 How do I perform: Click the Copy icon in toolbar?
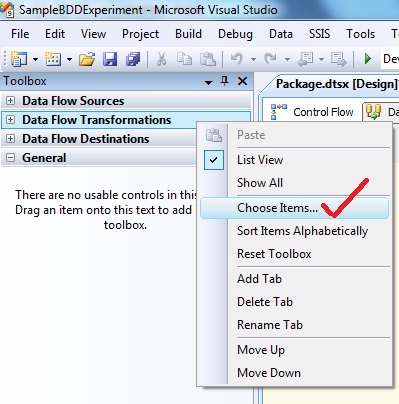[184, 59]
